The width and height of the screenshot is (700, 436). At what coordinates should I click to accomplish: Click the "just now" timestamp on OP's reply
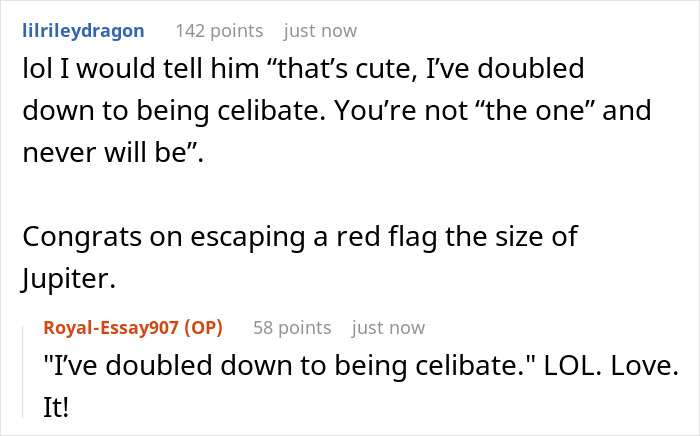388,327
